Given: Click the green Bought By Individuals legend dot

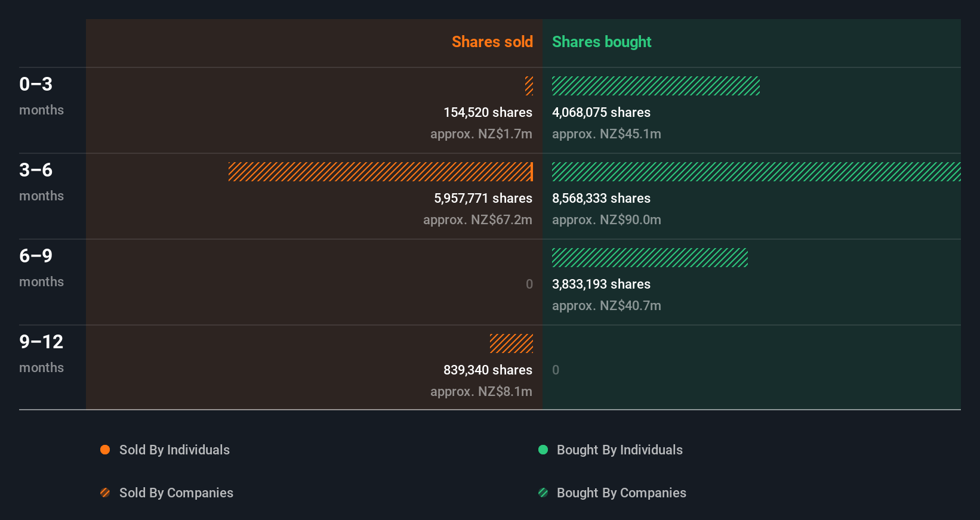Looking at the screenshot, I should [543, 450].
